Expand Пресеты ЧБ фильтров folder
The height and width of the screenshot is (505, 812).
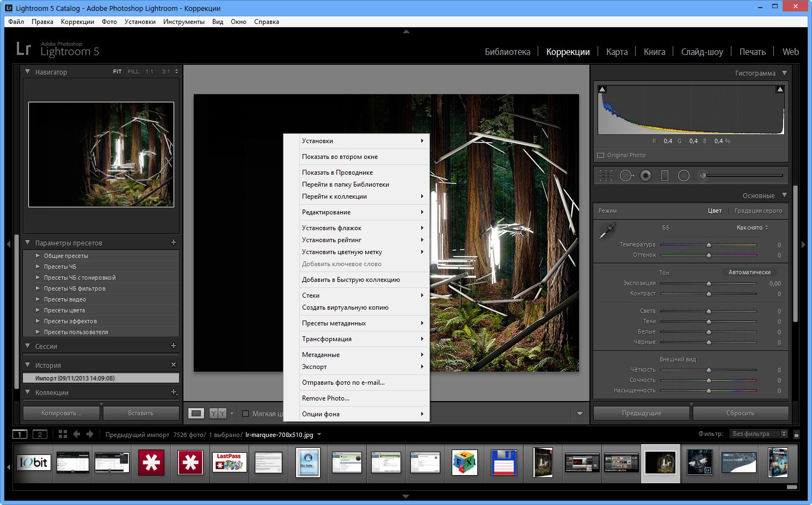[38, 288]
